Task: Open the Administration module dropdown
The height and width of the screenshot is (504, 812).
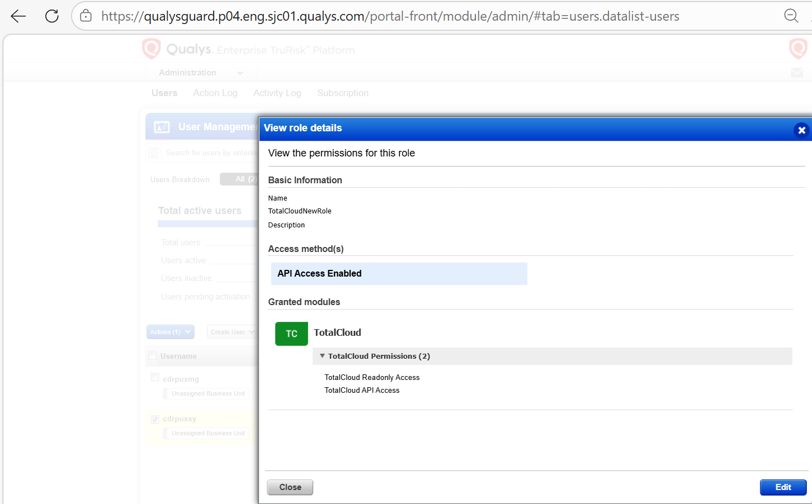Action: click(x=201, y=73)
